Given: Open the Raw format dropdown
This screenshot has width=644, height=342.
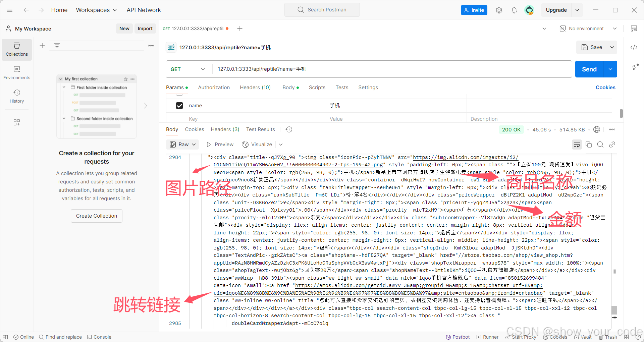Looking at the screenshot, I should point(183,145).
